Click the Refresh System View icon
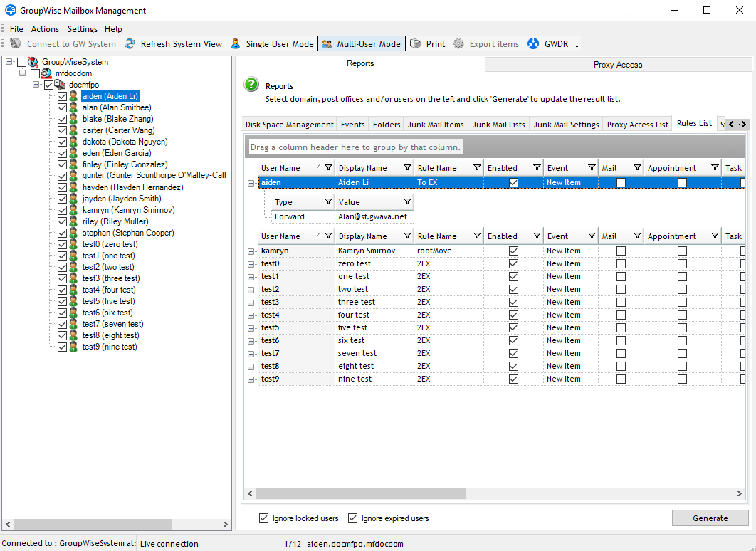This screenshot has width=756, height=551. pyautogui.click(x=130, y=43)
